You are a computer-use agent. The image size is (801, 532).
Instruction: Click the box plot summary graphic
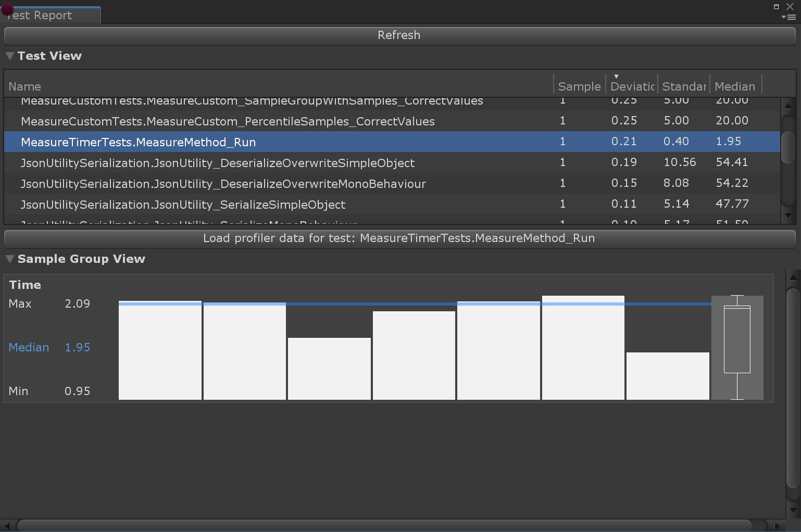point(737,348)
